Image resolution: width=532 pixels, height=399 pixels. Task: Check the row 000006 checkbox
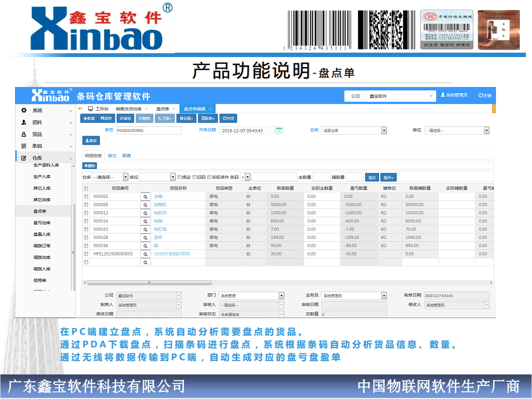pos(86,204)
